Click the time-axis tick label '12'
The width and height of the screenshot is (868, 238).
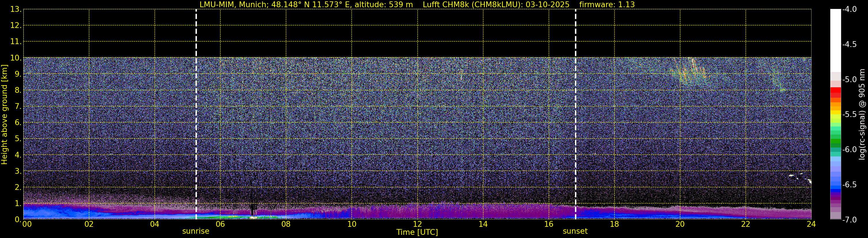[x=417, y=224]
